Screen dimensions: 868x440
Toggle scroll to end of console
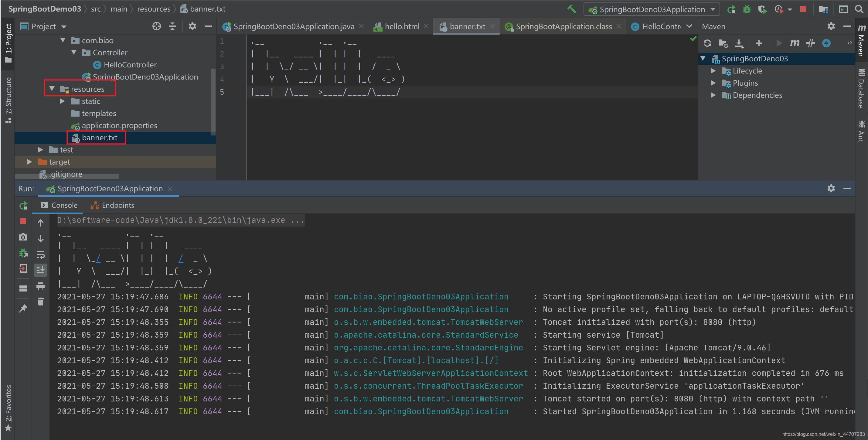(x=40, y=270)
